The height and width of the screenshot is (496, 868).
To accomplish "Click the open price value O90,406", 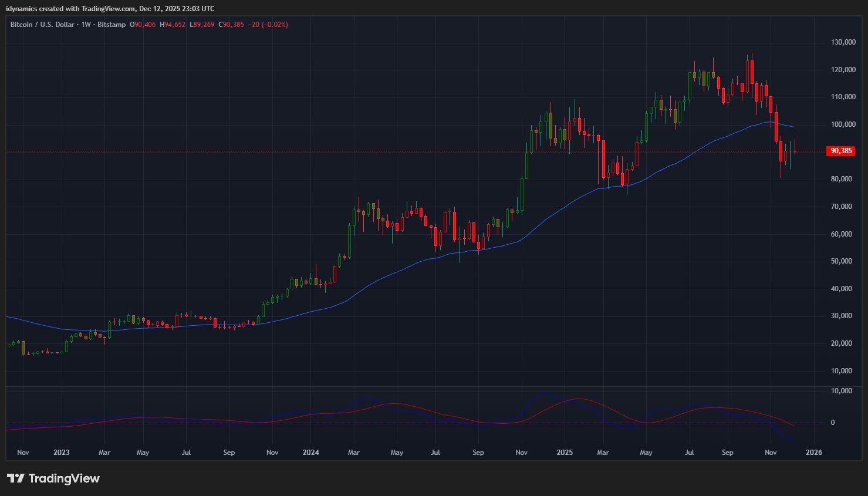I will [143, 25].
